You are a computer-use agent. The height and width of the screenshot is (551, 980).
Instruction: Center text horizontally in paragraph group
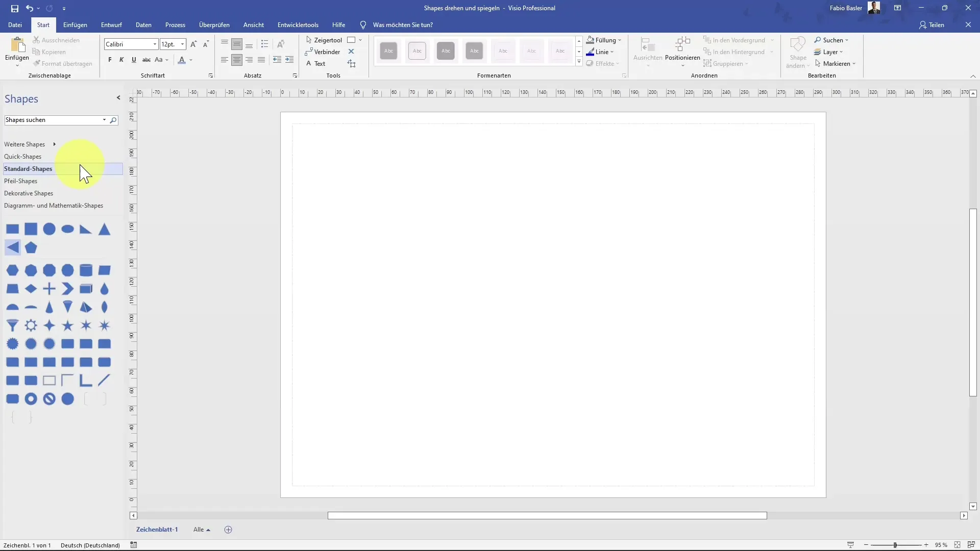pos(237,60)
